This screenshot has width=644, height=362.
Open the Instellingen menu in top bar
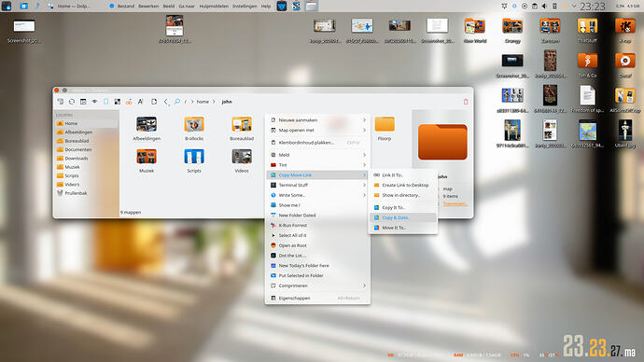coord(245,7)
